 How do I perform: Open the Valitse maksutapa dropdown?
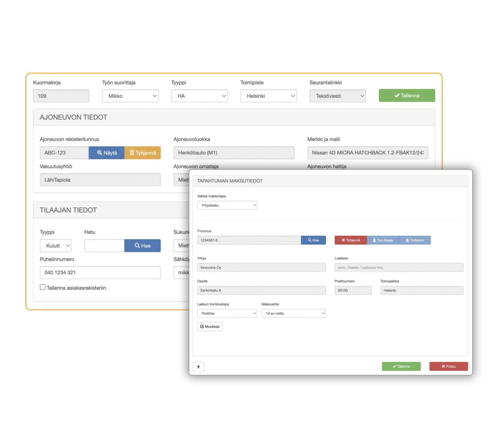click(x=227, y=205)
